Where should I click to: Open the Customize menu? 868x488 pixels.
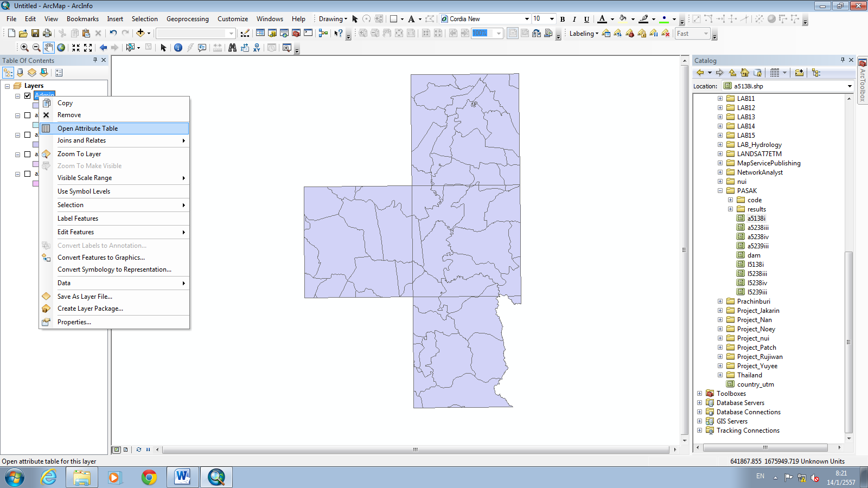pyautogui.click(x=233, y=19)
